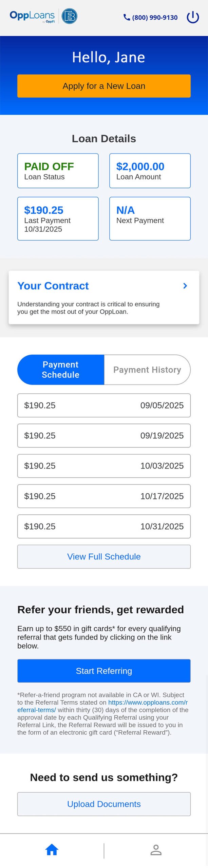Click Upload Documents button

(x=104, y=804)
